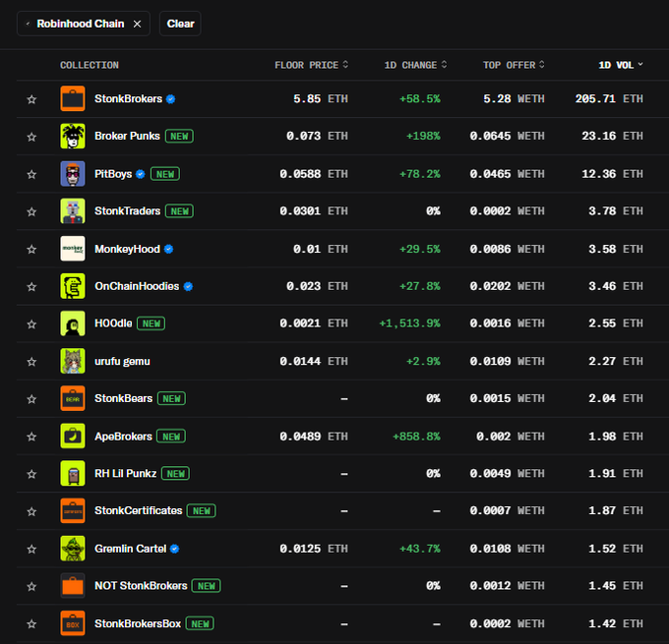Open the StonkBrokers collection name link
The height and width of the screenshot is (644, 669).
[128, 98]
